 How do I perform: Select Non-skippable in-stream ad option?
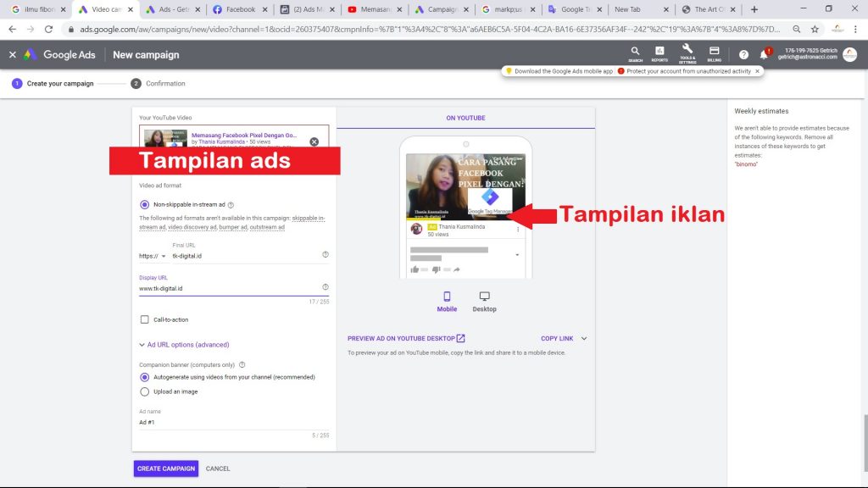144,204
